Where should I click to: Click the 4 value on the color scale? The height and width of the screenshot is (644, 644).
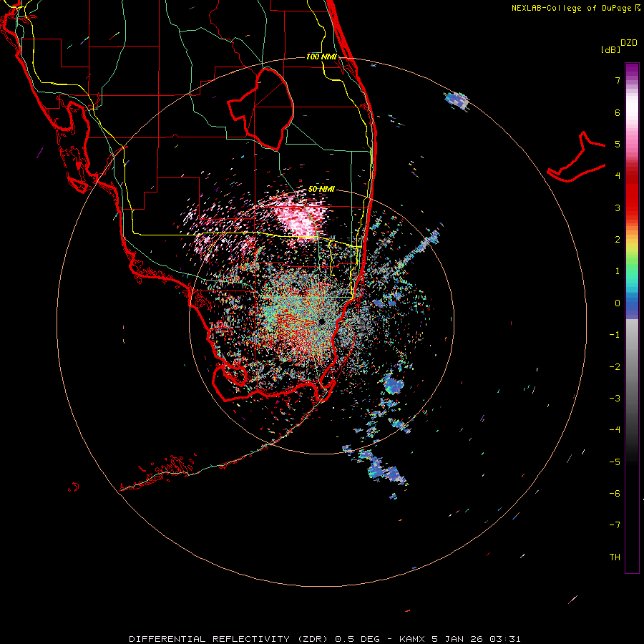tap(618, 176)
